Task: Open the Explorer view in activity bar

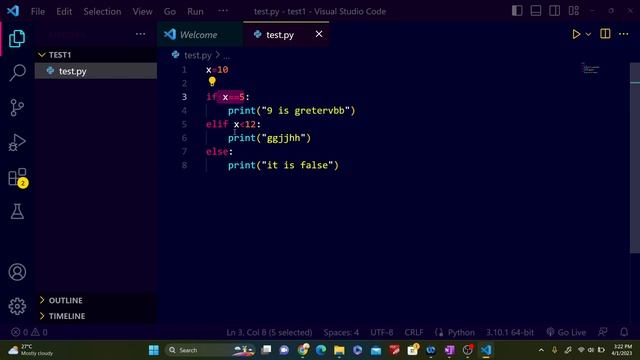Action: (17, 39)
